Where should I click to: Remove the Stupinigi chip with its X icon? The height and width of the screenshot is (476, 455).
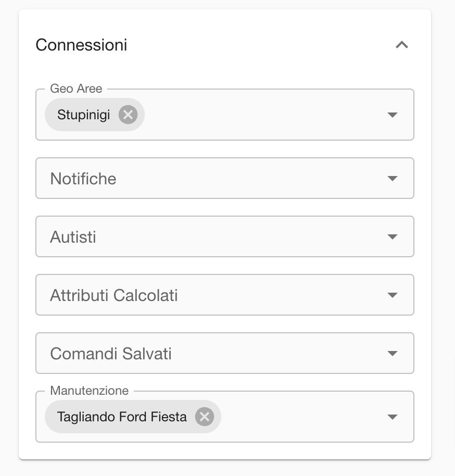tap(128, 115)
